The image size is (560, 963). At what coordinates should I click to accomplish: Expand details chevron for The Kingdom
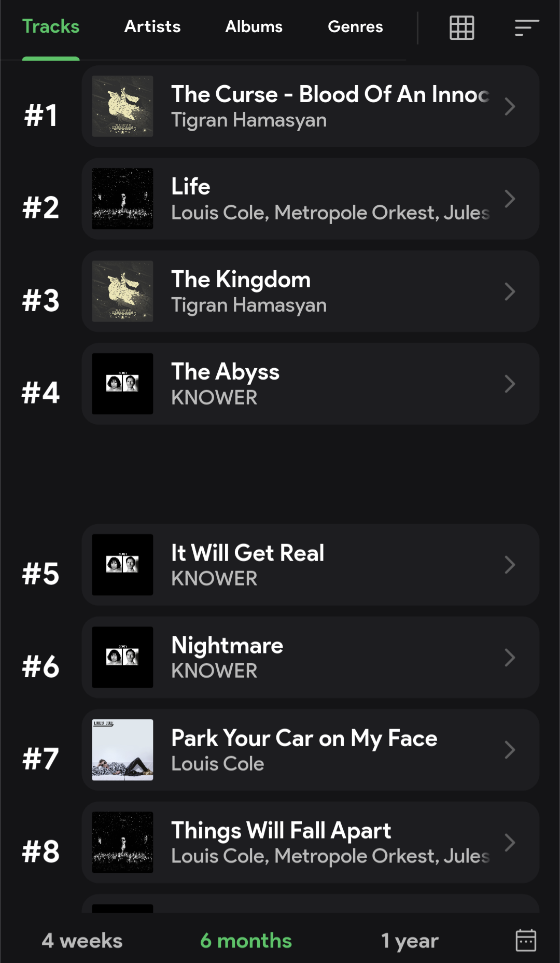pos(510,291)
